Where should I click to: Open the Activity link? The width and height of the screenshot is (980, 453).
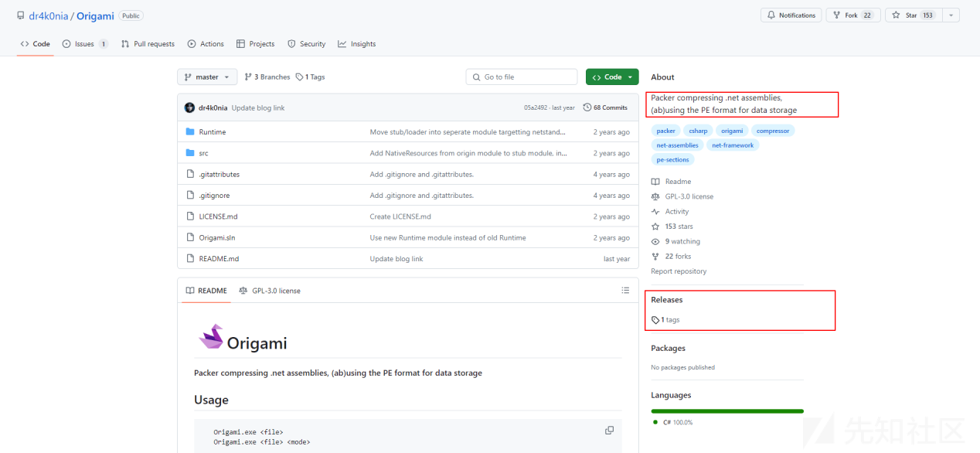(670, 212)
